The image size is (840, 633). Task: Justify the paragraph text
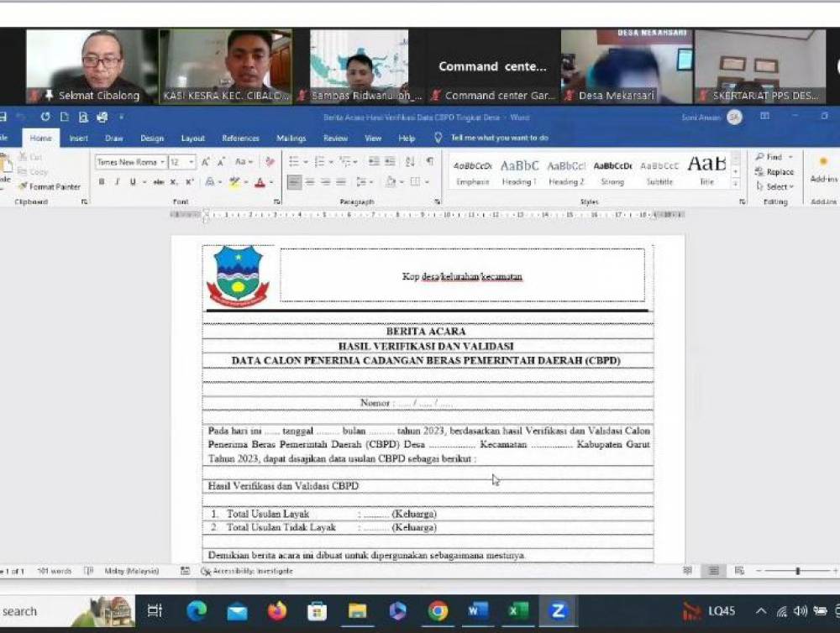[x=341, y=182]
